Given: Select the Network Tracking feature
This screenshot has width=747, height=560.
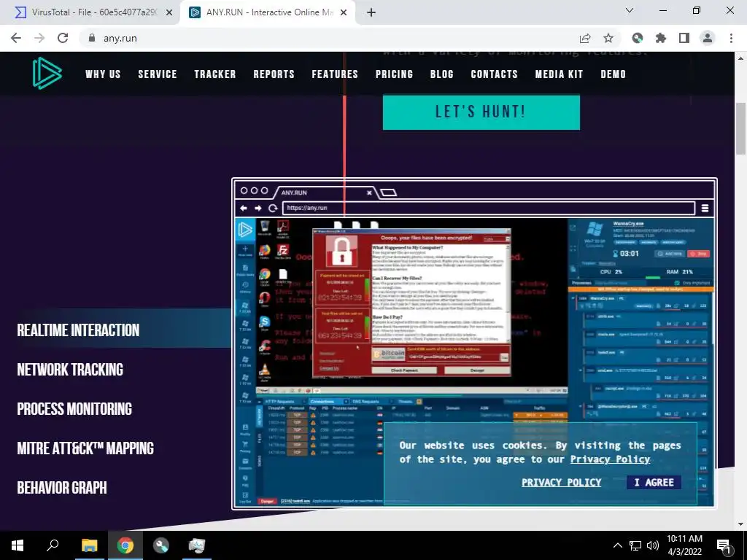Looking at the screenshot, I should coord(70,370).
